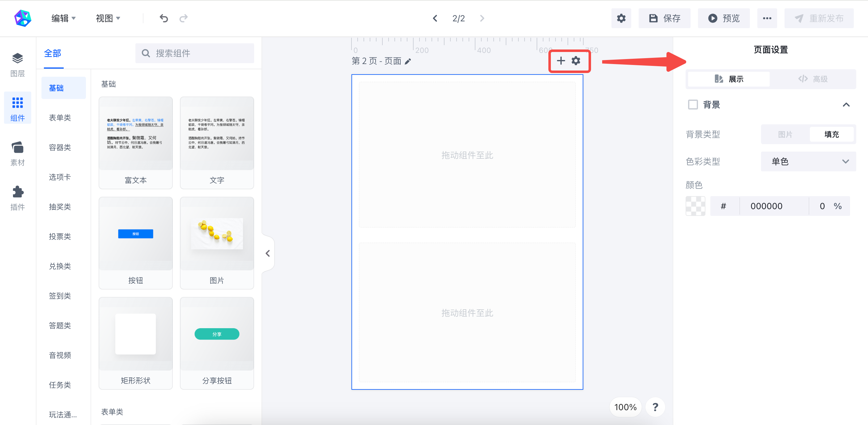Open the 图层 layers panel
This screenshot has height=425, width=868.
pos(18,65)
